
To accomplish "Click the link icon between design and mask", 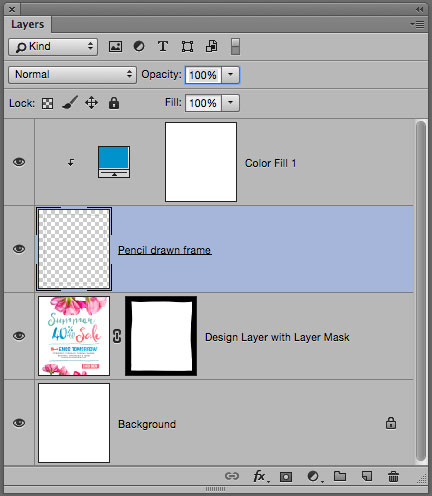I will 117,336.
